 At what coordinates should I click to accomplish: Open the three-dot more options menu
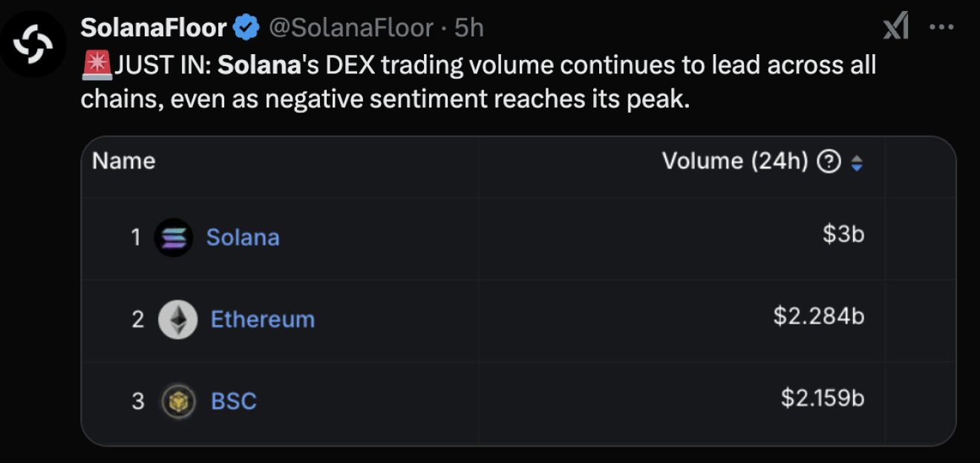(x=941, y=28)
